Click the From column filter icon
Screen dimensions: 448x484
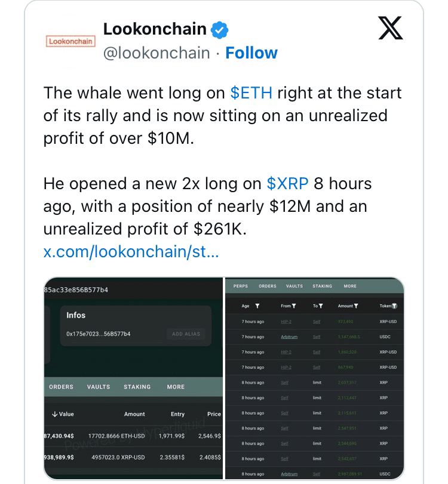[294, 306]
